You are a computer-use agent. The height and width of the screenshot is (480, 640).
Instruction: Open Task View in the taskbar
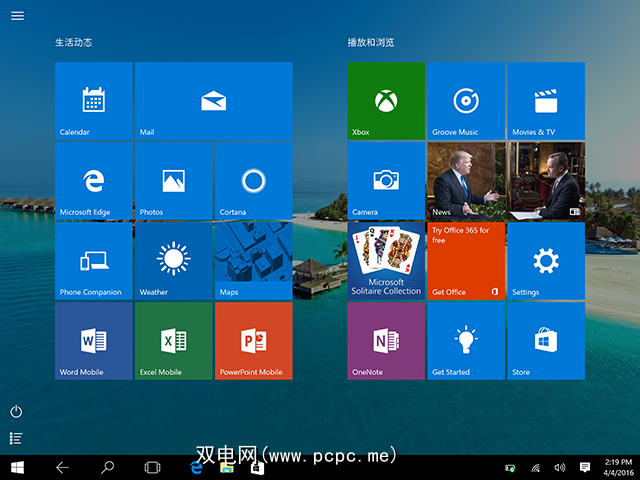click(x=152, y=467)
